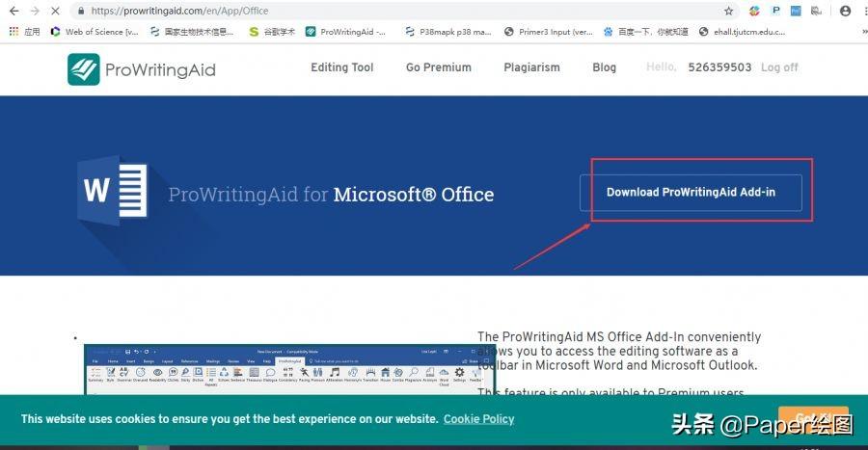Click the browser forward arrow

(x=35, y=11)
